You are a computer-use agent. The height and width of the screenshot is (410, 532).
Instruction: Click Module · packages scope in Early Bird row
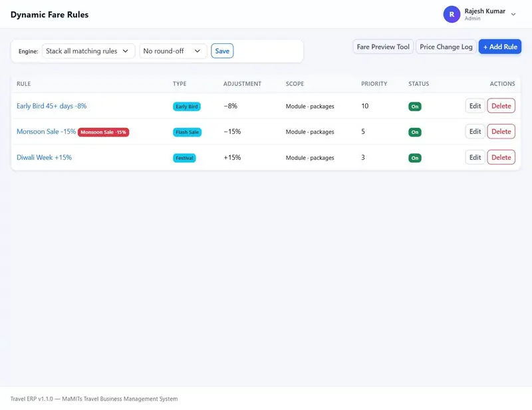pos(310,106)
